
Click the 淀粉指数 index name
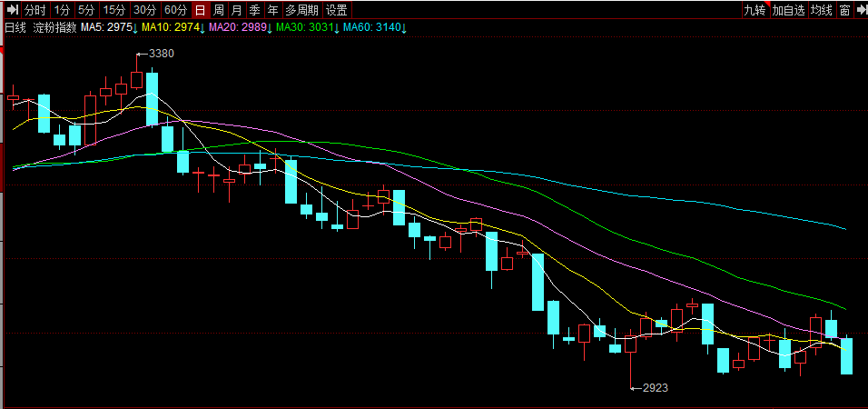tap(54, 27)
